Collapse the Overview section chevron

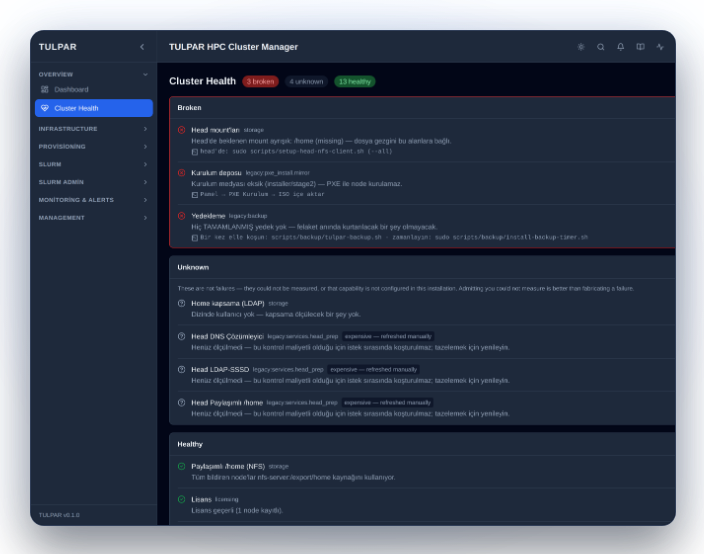point(145,75)
